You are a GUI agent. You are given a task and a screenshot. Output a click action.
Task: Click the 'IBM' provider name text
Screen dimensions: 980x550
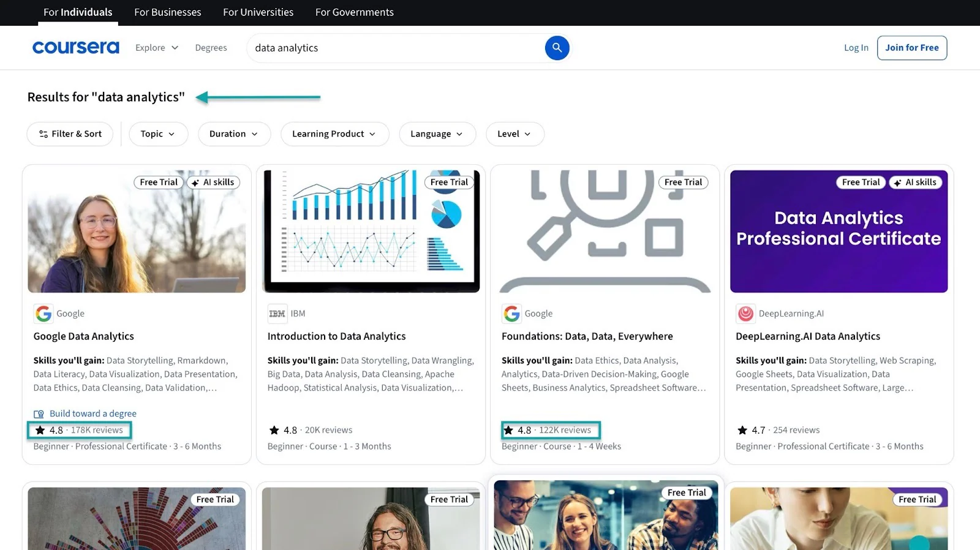point(298,314)
